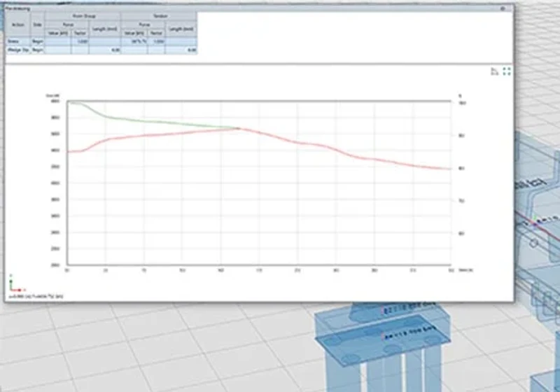
Task: Click Tendon's Length [mm] column header
Action: pos(181,29)
